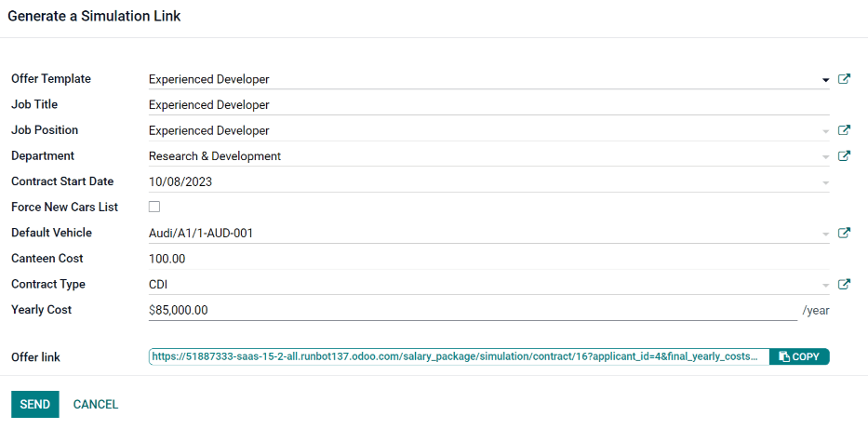Expand the Contract Type dropdown arrow
Viewport: 868px width, 429px height.
pos(825,285)
